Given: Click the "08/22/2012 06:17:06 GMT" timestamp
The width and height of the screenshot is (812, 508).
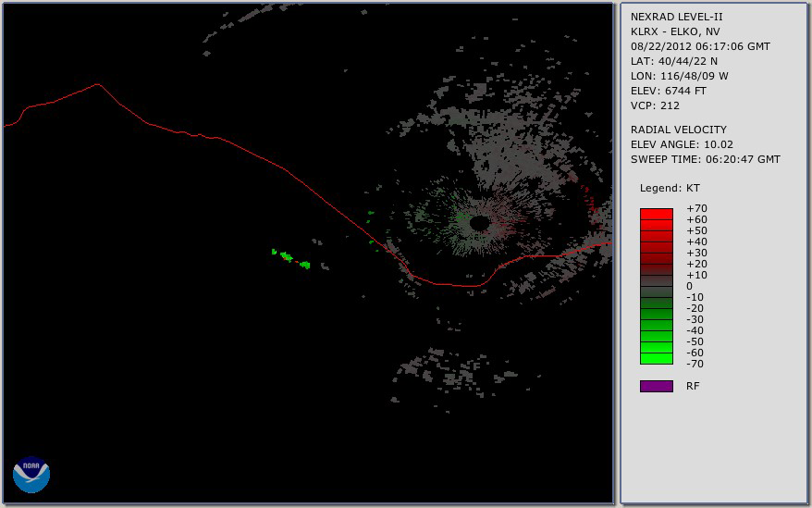Looking at the screenshot, I should (700, 46).
